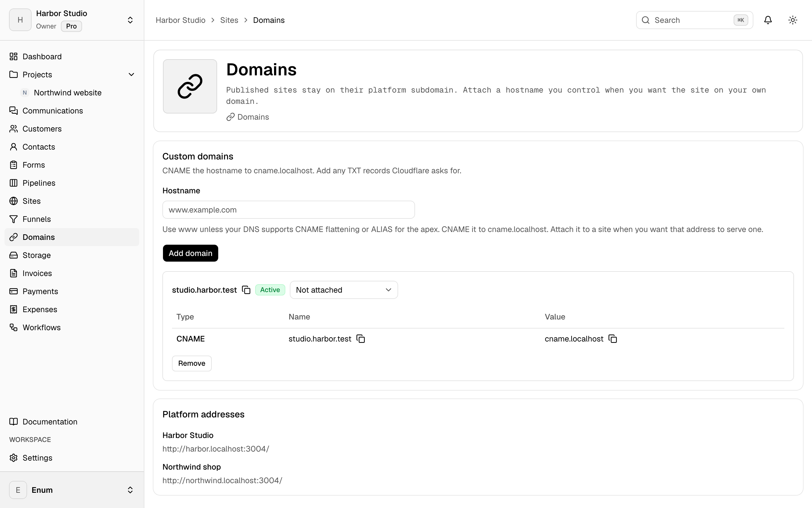This screenshot has width=812, height=508.
Task: Open Dashboard in the sidebar
Action: pyautogui.click(x=72, y=56)
